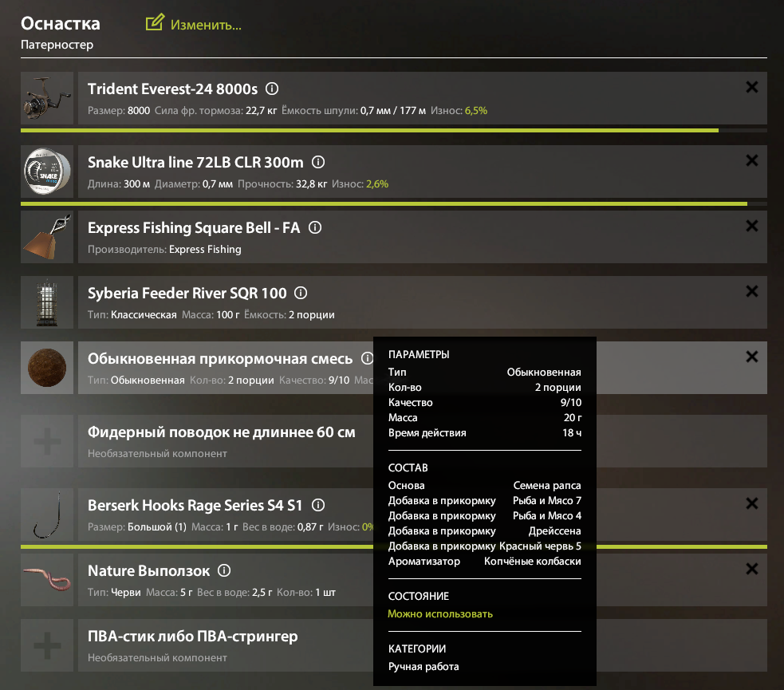The width and height of the screenshot is (784, 690).
Task: Select the Trident reel thumbnail
Action: [47, 98]
